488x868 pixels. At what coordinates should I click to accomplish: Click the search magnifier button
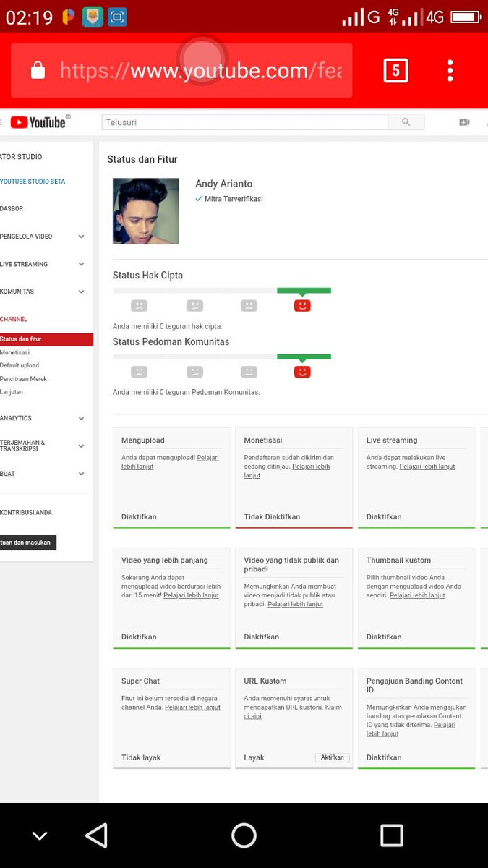point(406,122)
